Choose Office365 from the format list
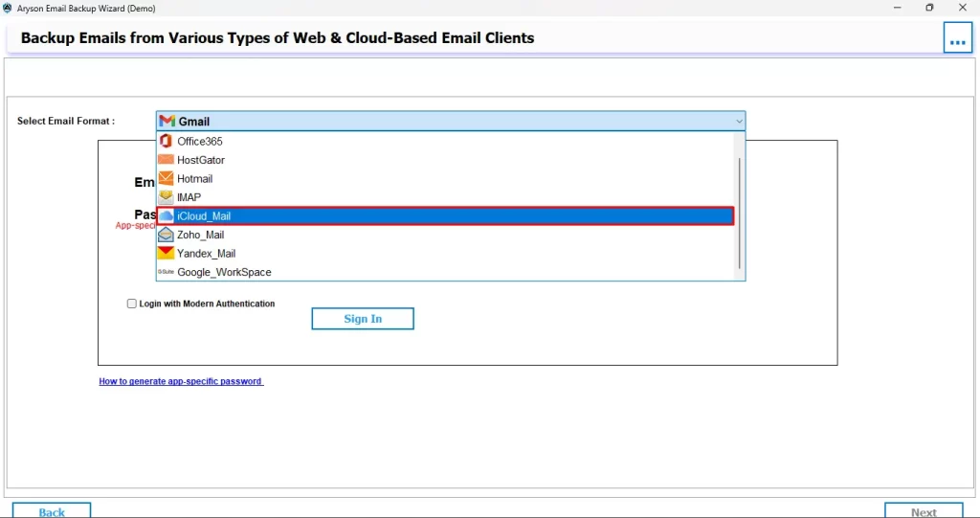This screenshot has width=980, height=518. pos(445,141)
